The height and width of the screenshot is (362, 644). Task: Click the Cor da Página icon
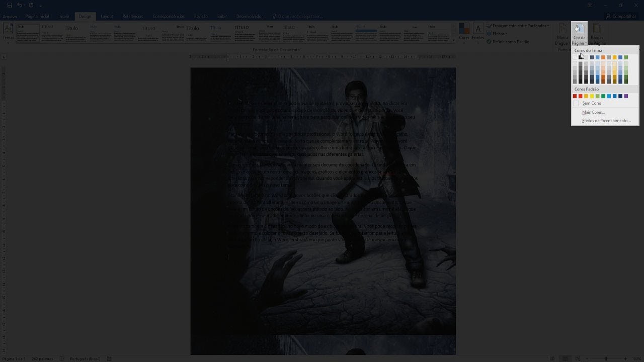[579, 28]
